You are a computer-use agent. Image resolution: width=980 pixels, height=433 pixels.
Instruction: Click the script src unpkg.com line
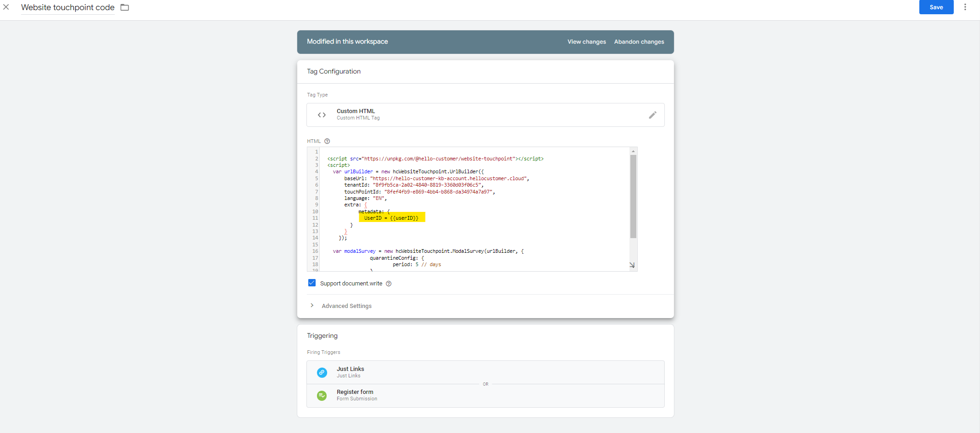[x=435, y=159]
